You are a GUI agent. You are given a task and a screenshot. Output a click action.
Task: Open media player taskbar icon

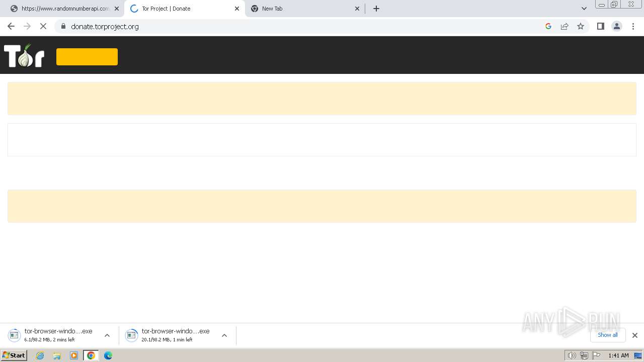coord(74,355)
